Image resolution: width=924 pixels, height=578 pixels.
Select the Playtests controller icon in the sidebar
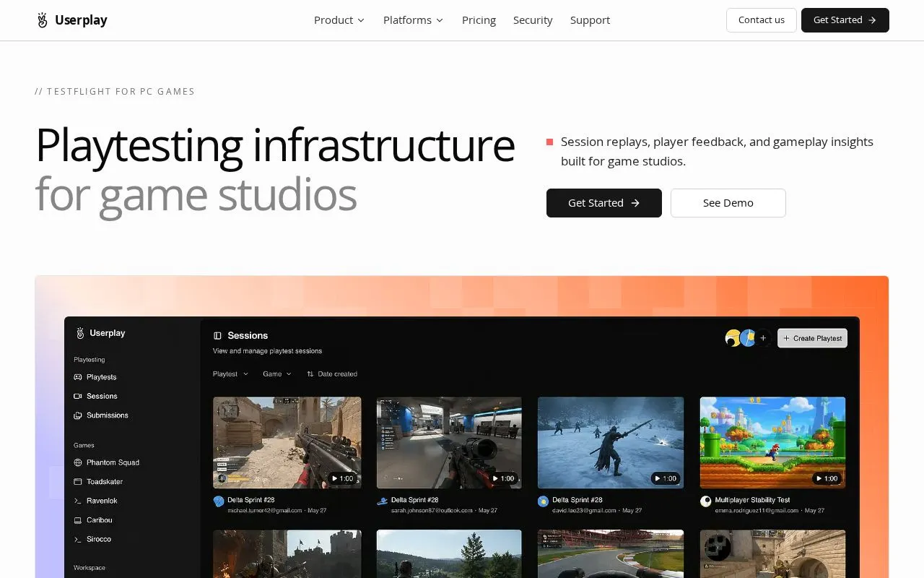tap(78, 377)
